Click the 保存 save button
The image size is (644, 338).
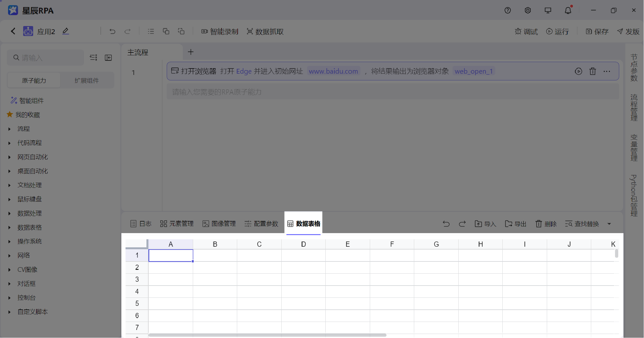tap(597, 32)
